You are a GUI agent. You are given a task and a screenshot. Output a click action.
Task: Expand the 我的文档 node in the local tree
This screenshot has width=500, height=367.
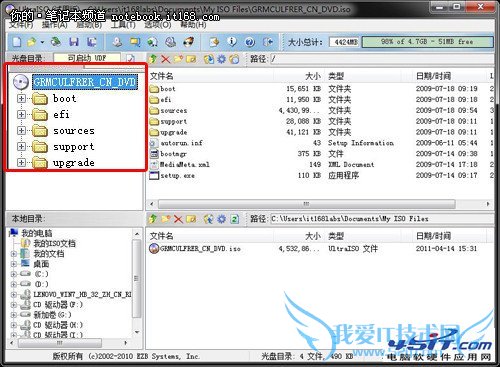tap(14, 254)
